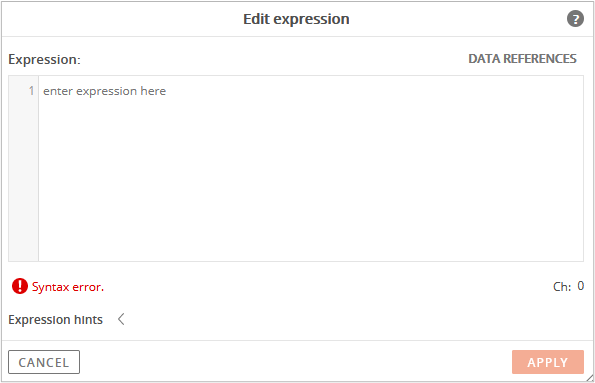Viewport: 595px width, 383px height.
Task: Click the "Syntax error." message text
Action: [68, 287]
